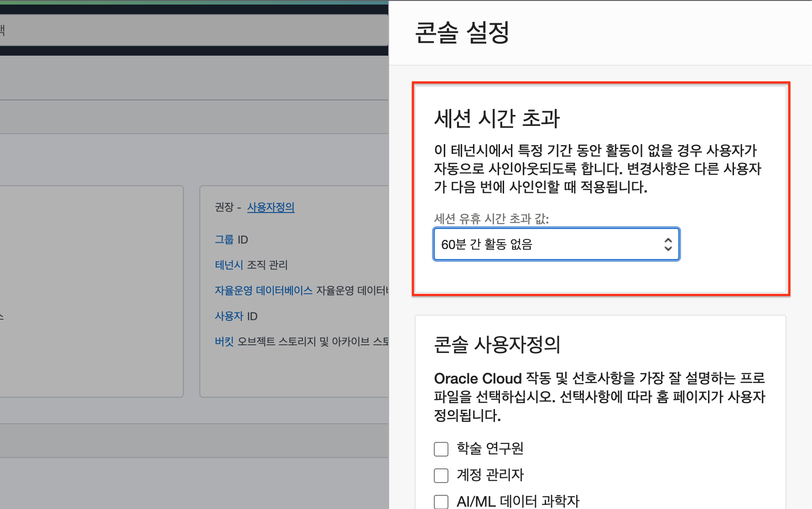Open the 사용자정의 link next to 권장
This screenshot has width=812, height=509.
[x=271, y=208]
